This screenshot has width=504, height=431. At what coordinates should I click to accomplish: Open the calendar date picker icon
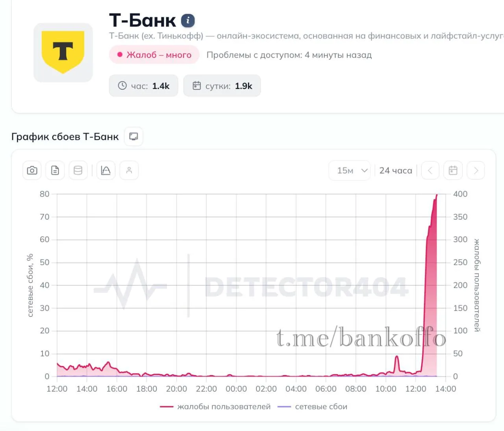pyautogui.click(x=453, y=170)
